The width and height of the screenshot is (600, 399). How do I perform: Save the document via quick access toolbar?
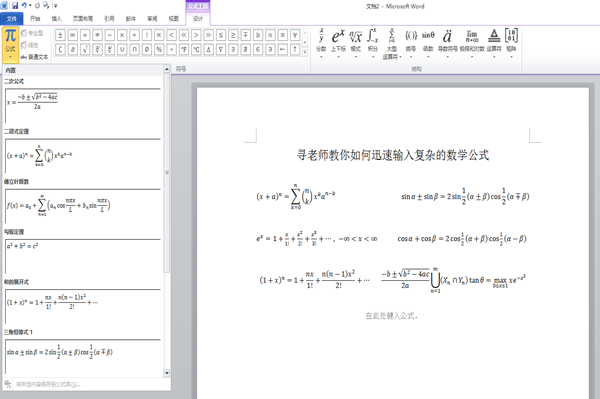click(x=15, y=5)
